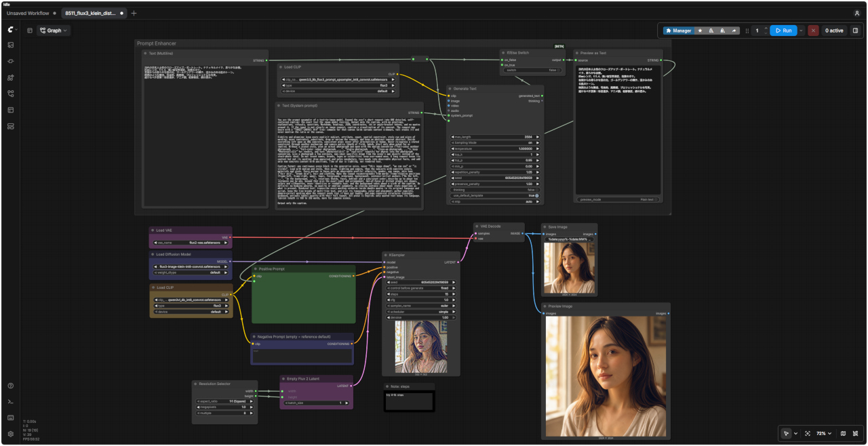Image resolution: width=868 pixels, height=446 pixels.
Task: Switch to Unsaved Workflow tab
Action: point(31,13)
